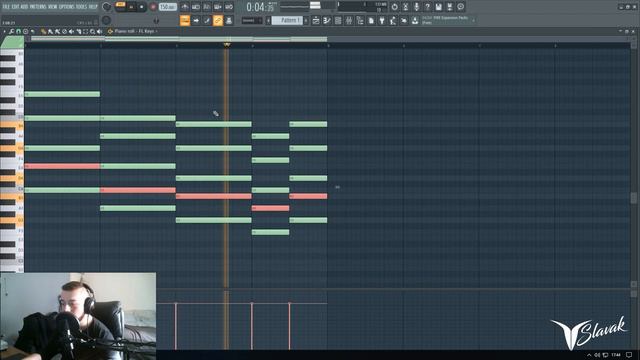Stop playback with the stop button
Image resolution: width=640 pixels, height=360 pixels.
pyautogui.click(x=142, y=7)
